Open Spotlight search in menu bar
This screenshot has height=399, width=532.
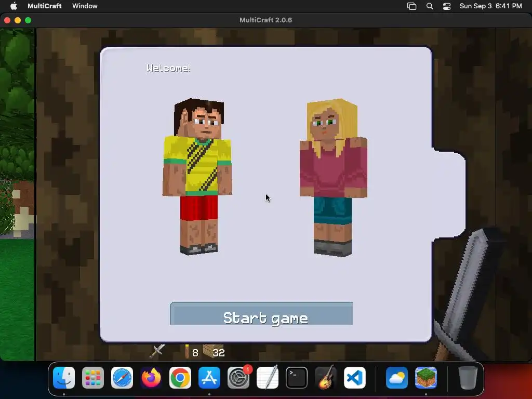[x=430, y=6]
